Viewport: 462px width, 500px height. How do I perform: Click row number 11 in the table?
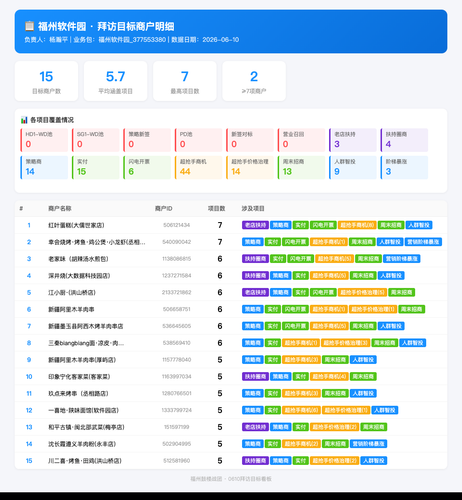(x=29, y=393)
